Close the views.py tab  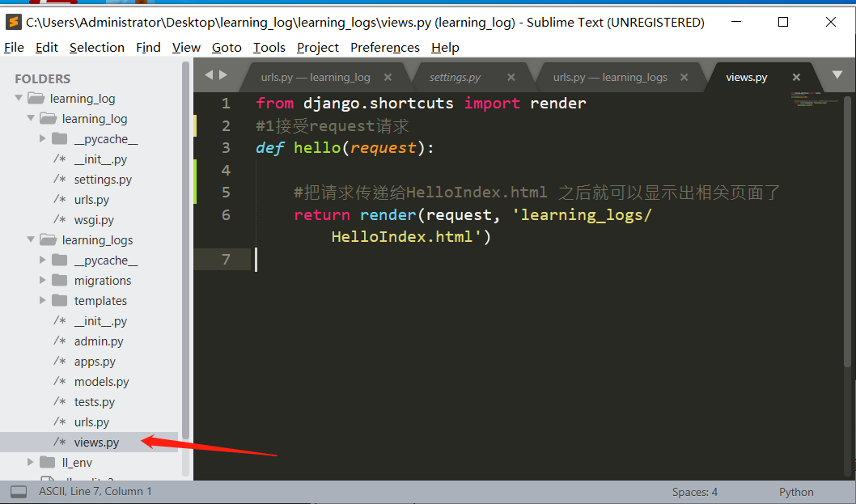(x=796, y=78)
